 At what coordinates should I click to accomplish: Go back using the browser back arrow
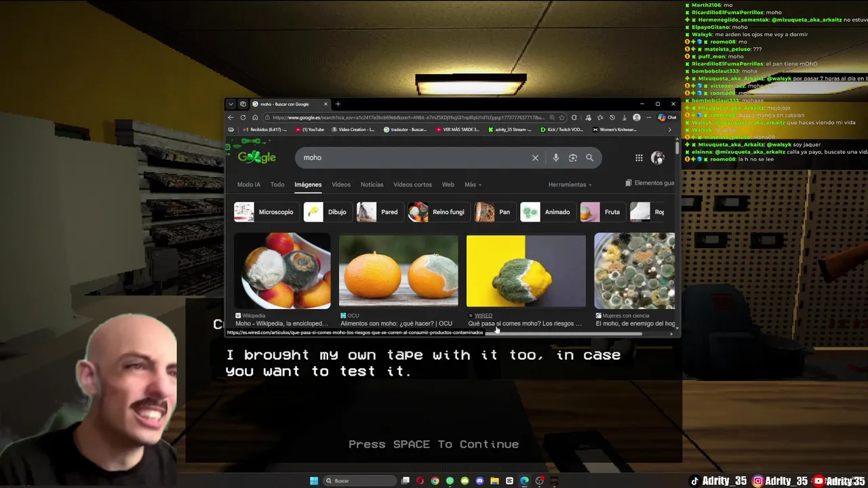tap(231, 117)
